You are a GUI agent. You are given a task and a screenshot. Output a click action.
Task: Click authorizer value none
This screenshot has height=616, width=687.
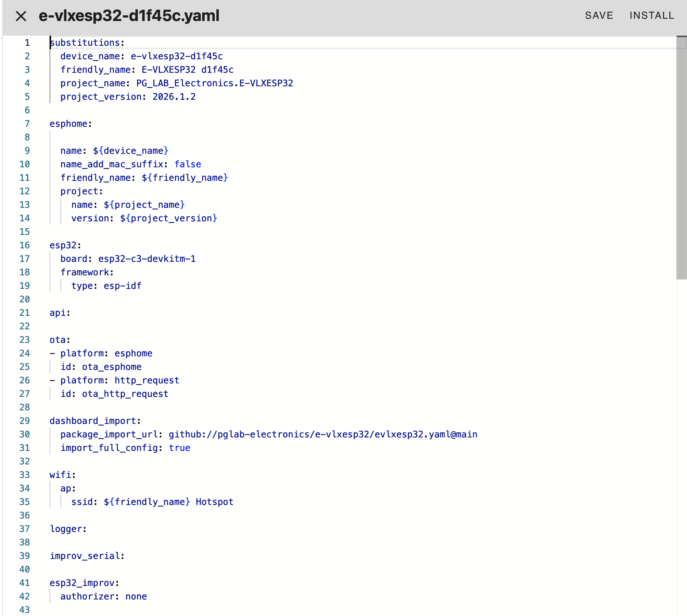tap(136, 596)
